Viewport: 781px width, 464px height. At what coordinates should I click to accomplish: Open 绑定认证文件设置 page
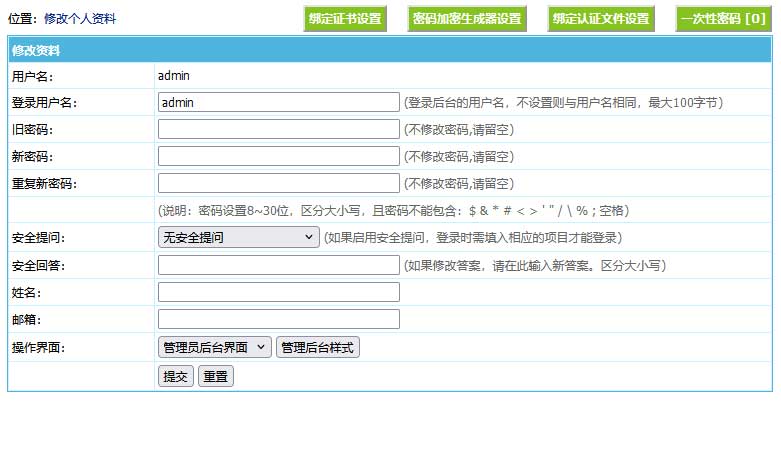pos(601,19)
